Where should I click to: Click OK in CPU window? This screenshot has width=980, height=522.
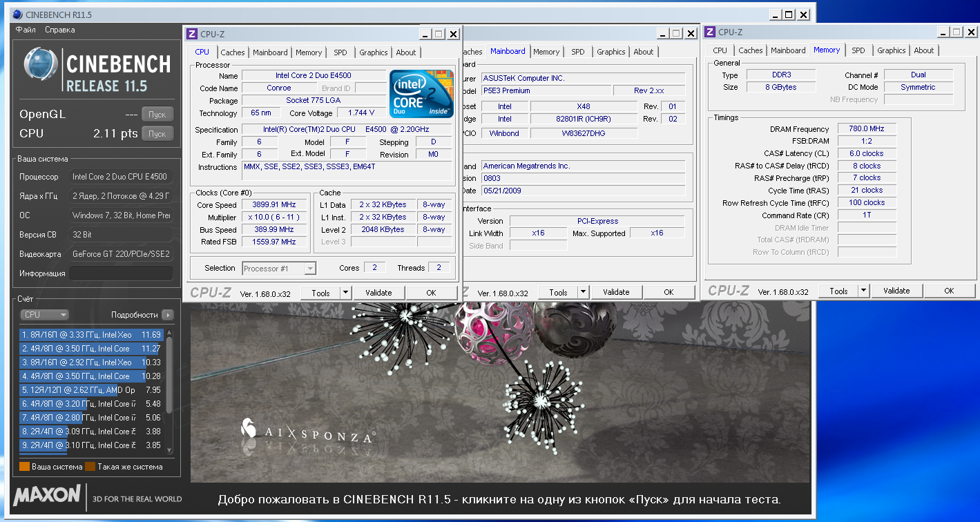click(x=431, y=293)
